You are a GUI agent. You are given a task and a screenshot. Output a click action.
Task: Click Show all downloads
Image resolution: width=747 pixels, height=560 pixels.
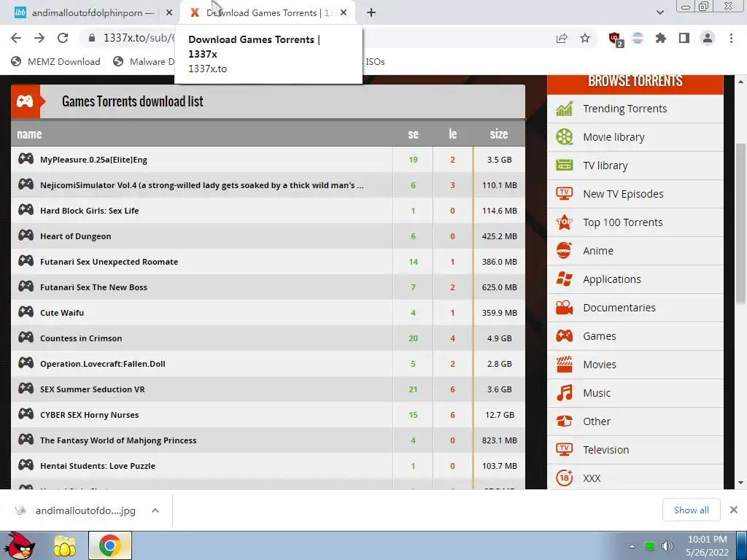[691, 510]
